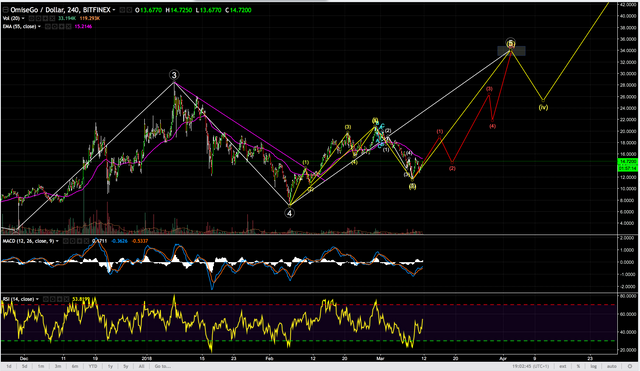Set range to 1y in bottom toolbar

(110, 367)
